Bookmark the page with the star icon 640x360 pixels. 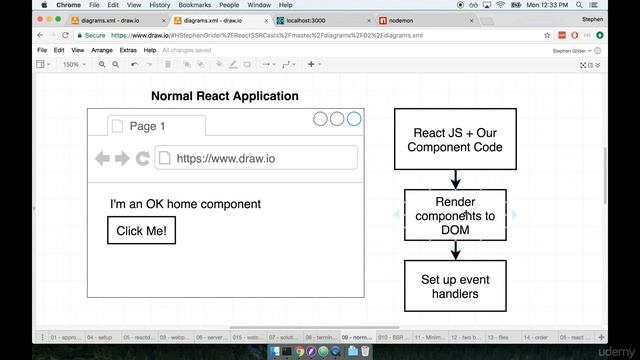click(547, 36)
